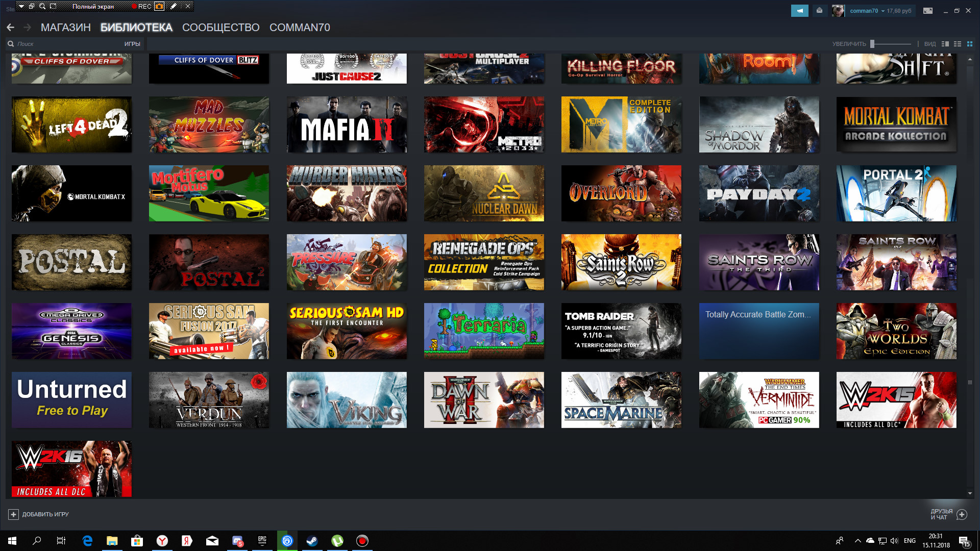Image resolution: width=980 pixels, height=551 pixels.
Task: Open ДРУЗЬЯ И ЧАТ panel
Action: tap(941, 514)
